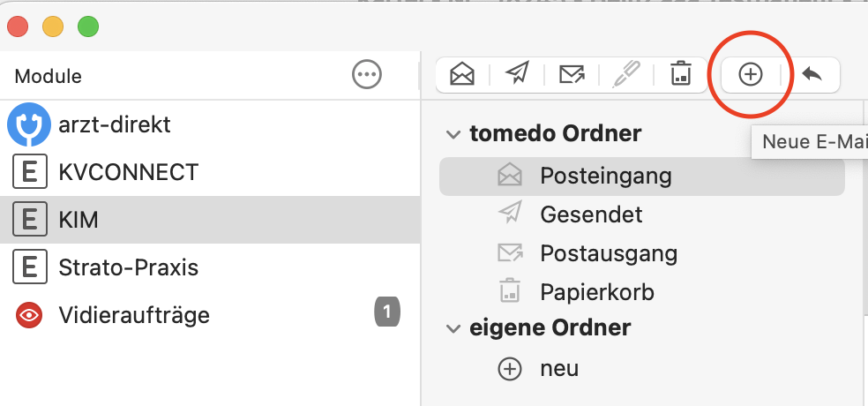868x406 pixels.
Task: Click the greyed-out pen icon in toolbar
Action: click(626, 74)
